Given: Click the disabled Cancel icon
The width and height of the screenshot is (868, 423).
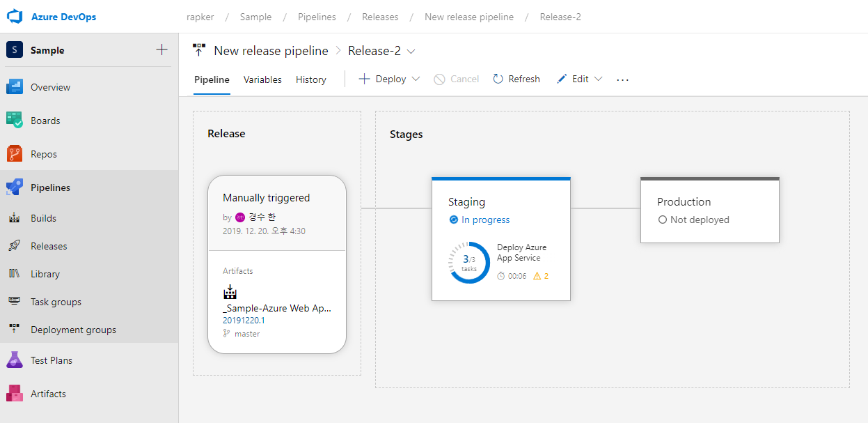Looking at the screenshot, I should point(439,79).
